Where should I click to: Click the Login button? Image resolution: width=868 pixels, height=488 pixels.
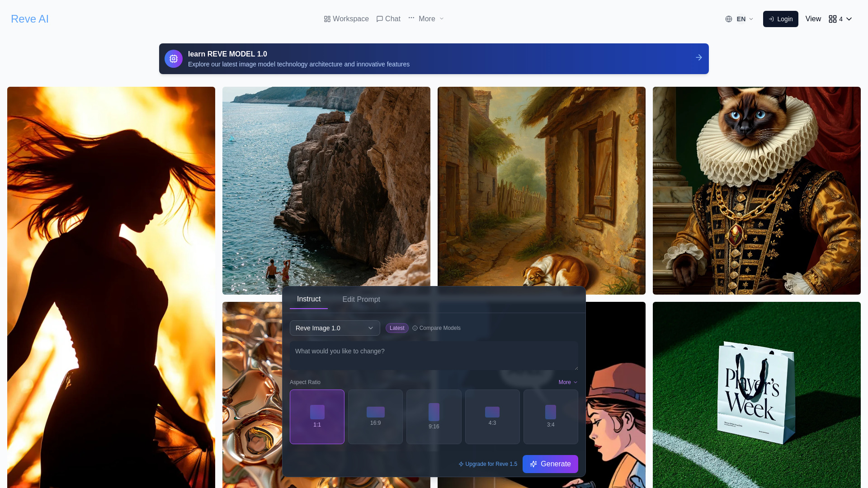pos(780,19)
